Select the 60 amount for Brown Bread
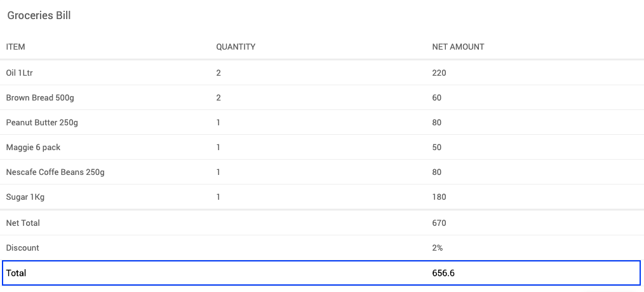Image resolution: width=644 pixels, height=292 pixels. pos(437,98)
